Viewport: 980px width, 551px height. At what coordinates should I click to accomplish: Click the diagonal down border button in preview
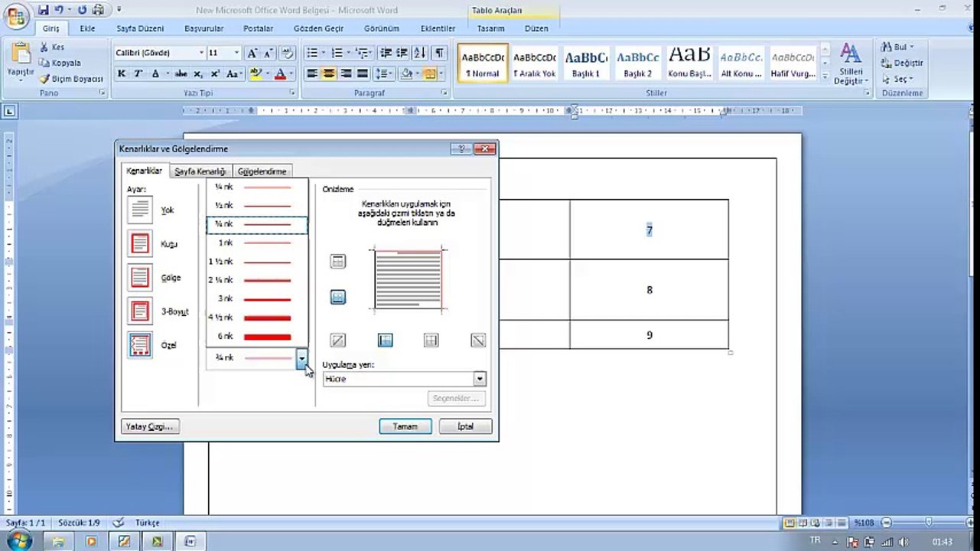478,341
